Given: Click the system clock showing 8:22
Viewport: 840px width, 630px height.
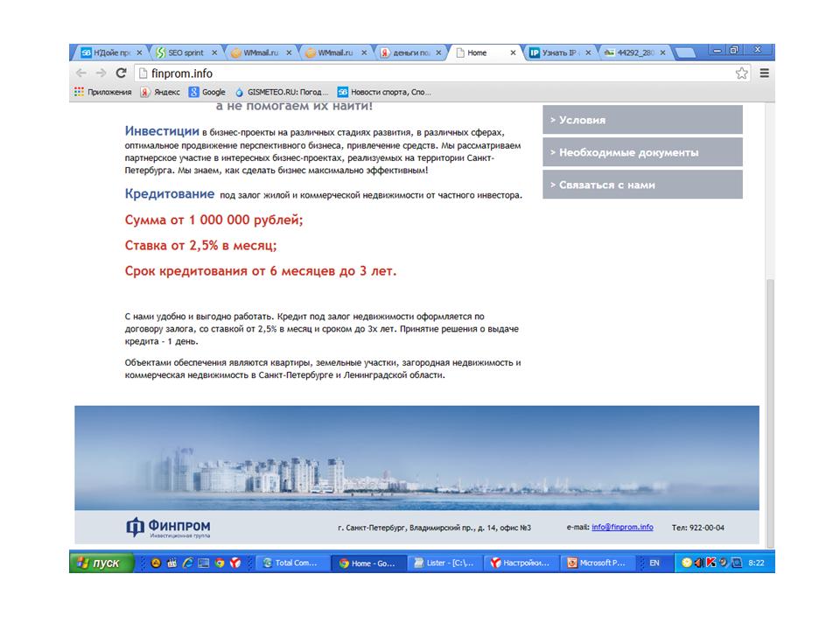Looking at the screenshot, I should pyautogui.click(x=756, y=563).
